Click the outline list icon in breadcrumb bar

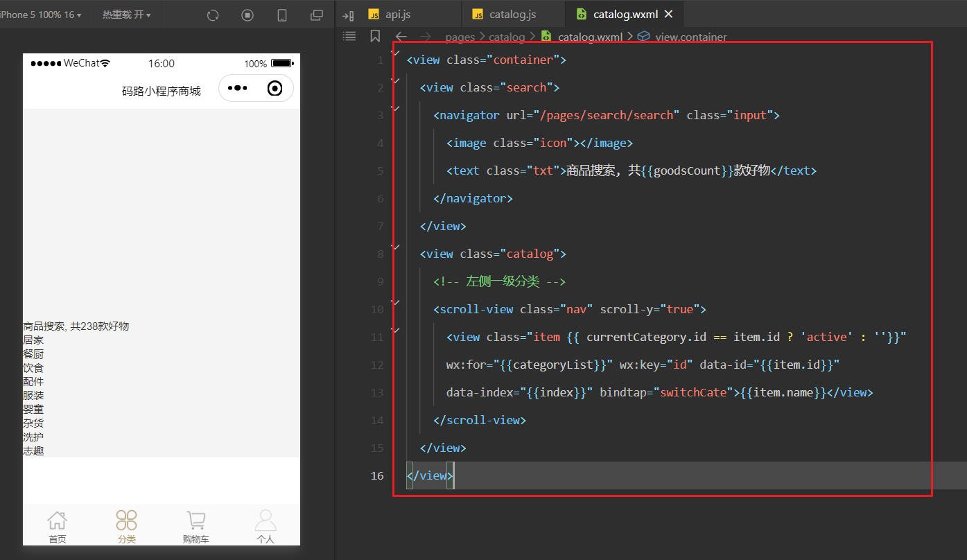[349, 36]
